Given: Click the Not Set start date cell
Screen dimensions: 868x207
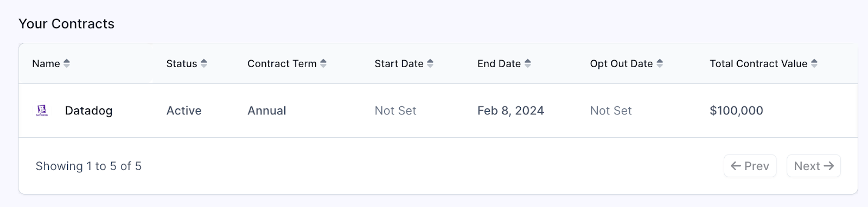Looking at the screenshot, I should 395,111.
